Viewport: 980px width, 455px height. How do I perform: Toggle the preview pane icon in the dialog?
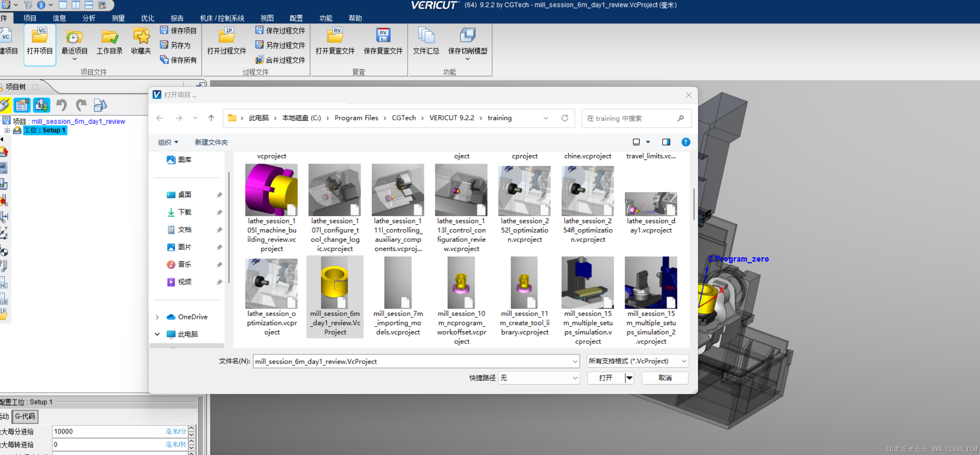[x=666, y=142]
